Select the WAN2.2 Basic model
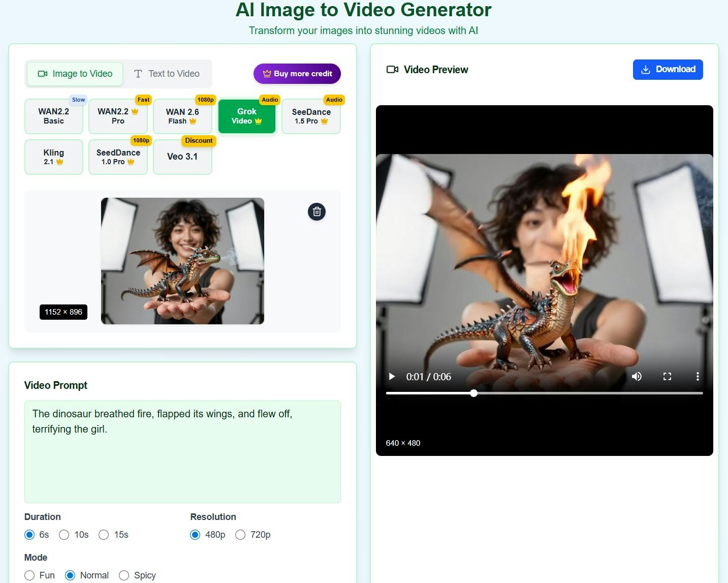This screenshot has width=728, height=583. pos(54,116)
